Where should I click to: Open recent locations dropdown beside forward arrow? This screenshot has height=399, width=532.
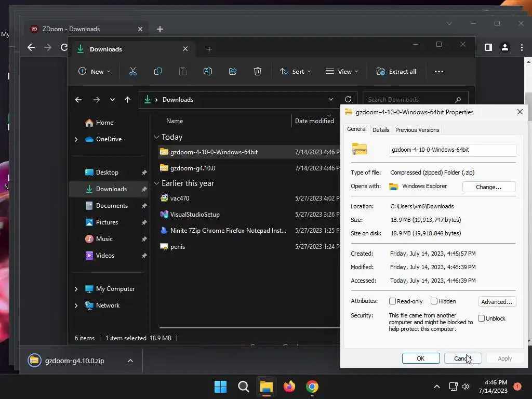pyautogui.click(x=112, y=100)
